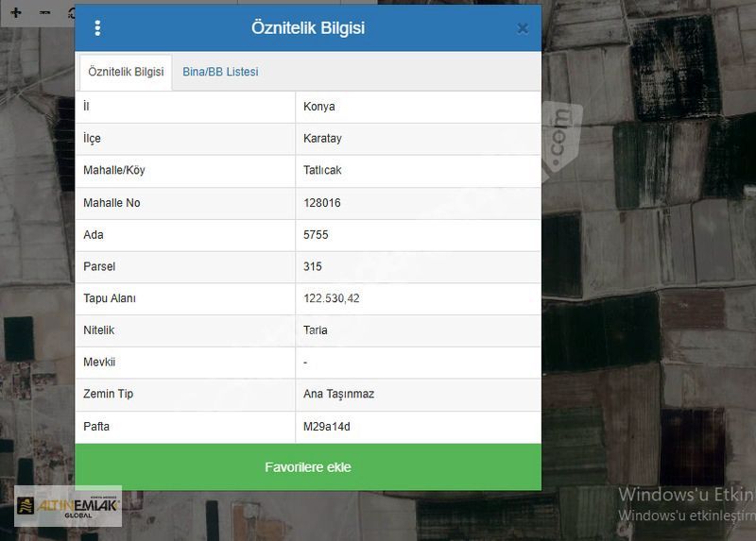Click the zoom out minus icon

click(x=44, y=13)
